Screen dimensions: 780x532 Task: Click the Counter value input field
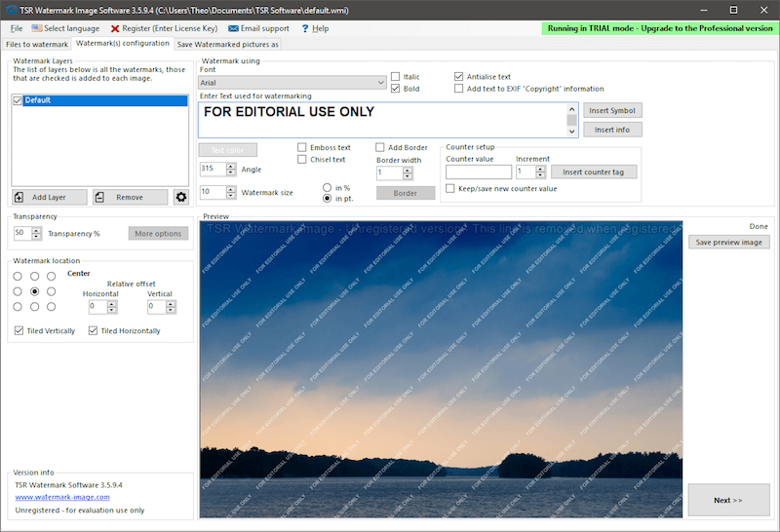click(479, 172)
